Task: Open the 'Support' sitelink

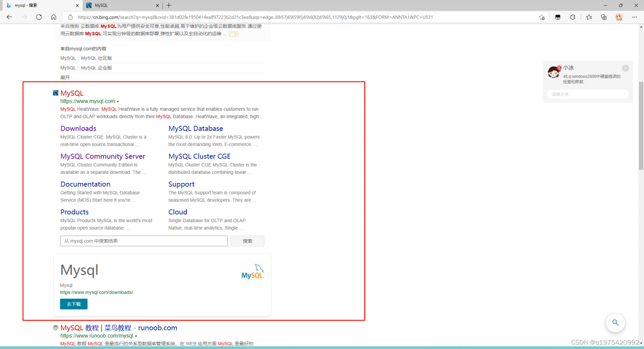Action: [x=181, y=184]
